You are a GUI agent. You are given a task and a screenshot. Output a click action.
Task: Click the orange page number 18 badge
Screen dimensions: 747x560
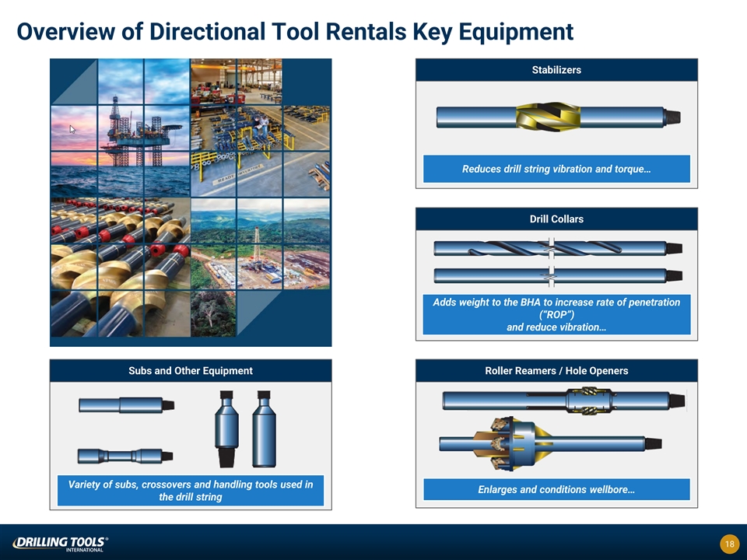pyautogui.click(x=729, y=544)
